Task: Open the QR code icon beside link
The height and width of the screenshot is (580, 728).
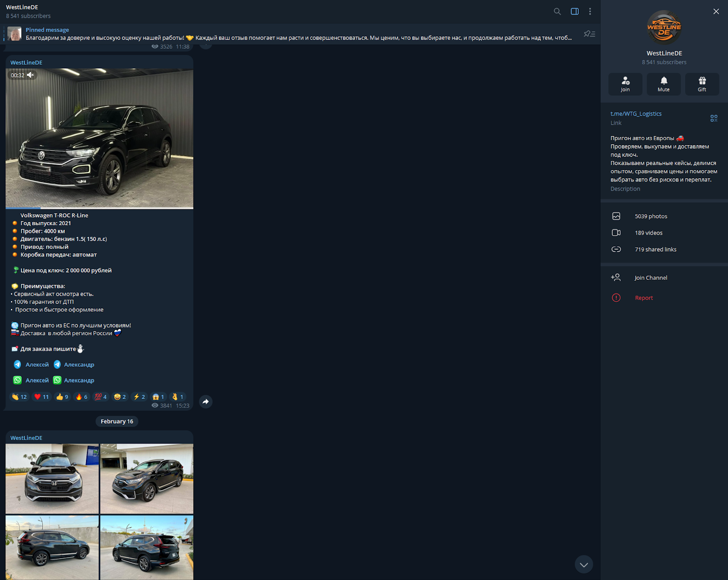Action: 713,118
